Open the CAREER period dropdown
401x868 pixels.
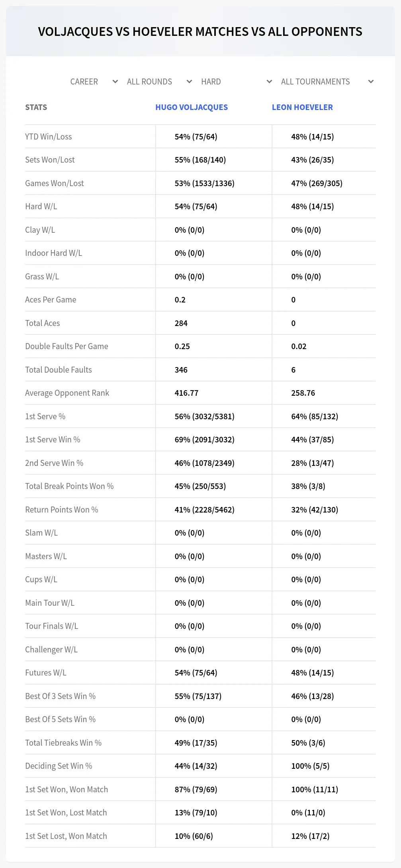coord(95,82)
